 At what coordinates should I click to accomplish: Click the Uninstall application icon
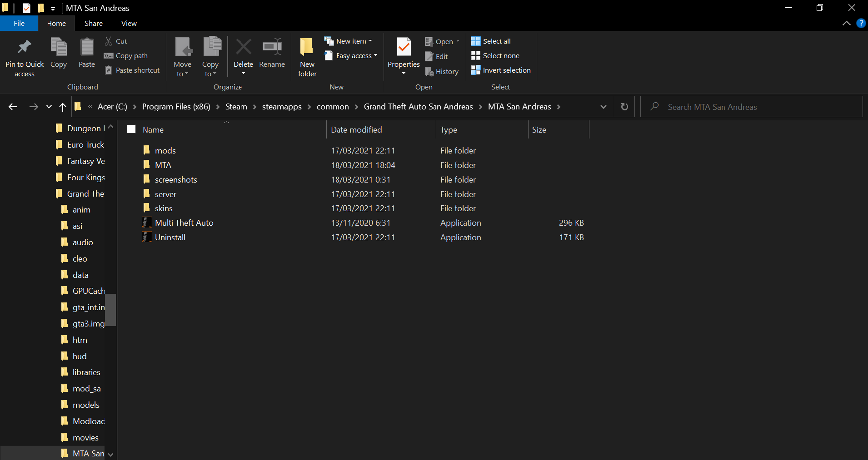146,237
